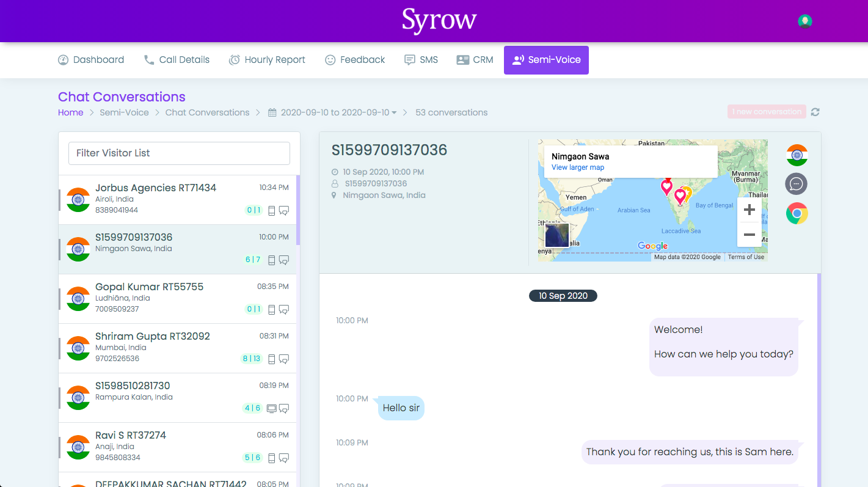Click the Home breadcrumb link

(x=71, y=112)
